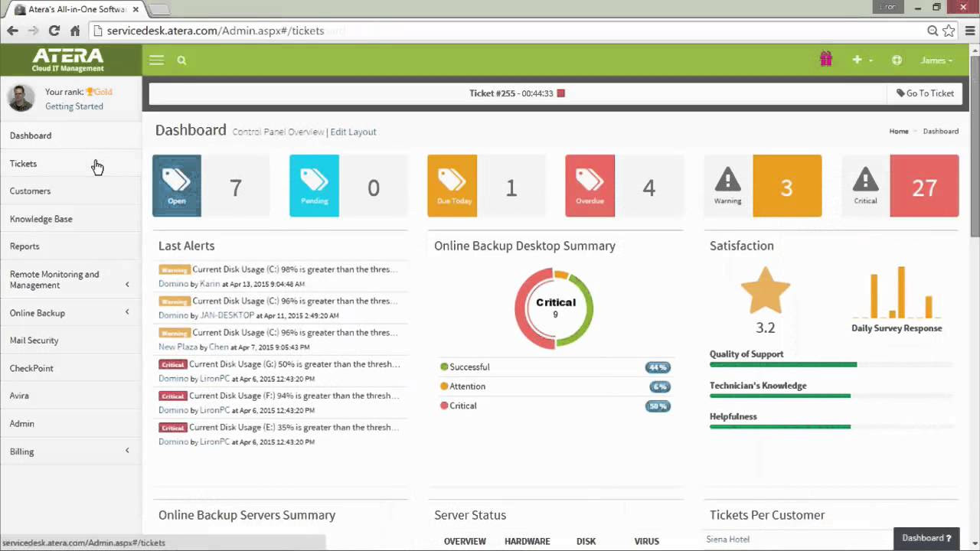
Task: Click the Home breadcrumb link
Action: tap(899, 132)
